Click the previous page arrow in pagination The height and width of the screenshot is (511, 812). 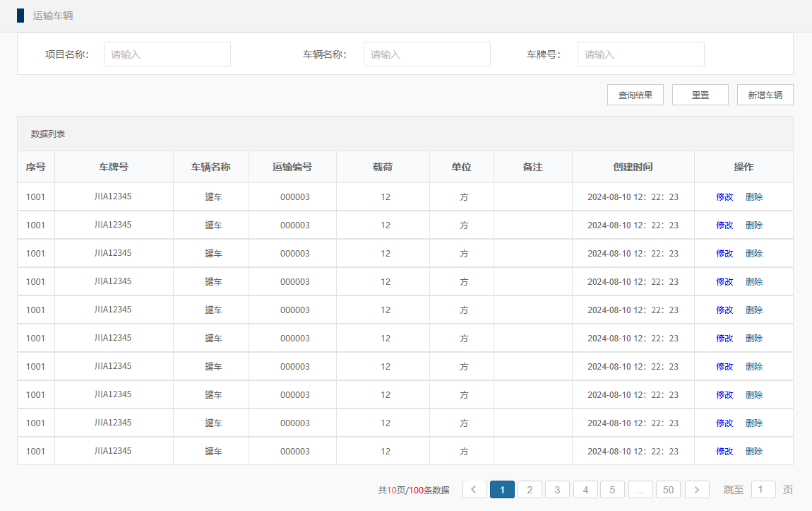474,490
